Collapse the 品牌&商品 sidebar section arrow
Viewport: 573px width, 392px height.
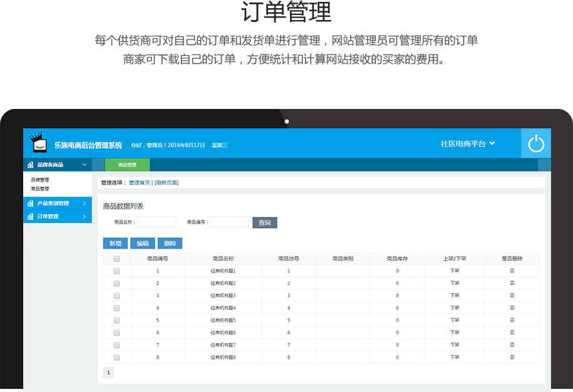85,165
